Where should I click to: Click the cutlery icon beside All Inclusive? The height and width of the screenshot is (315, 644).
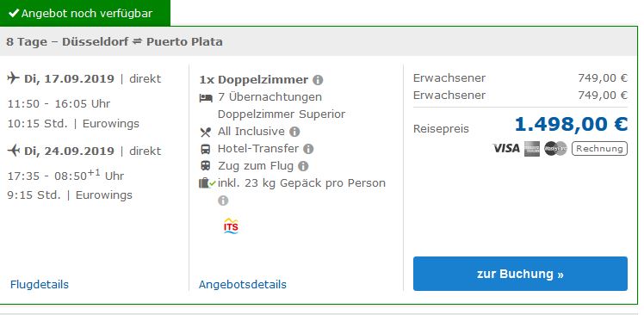point(206,133)
